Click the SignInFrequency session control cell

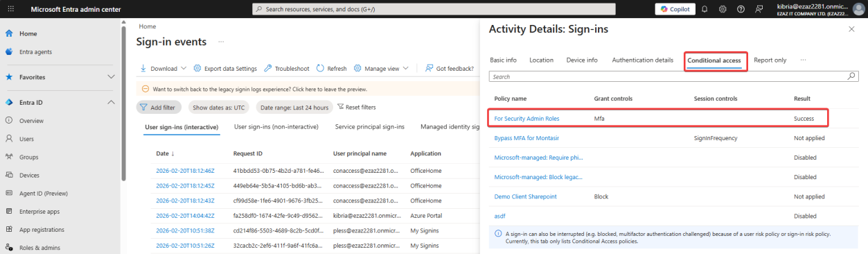click(x=716, y=138)
